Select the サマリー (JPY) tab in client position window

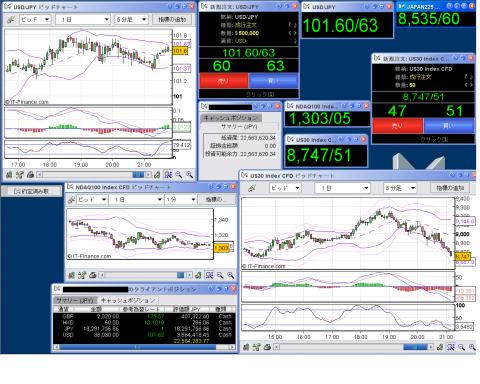(75, 300)
